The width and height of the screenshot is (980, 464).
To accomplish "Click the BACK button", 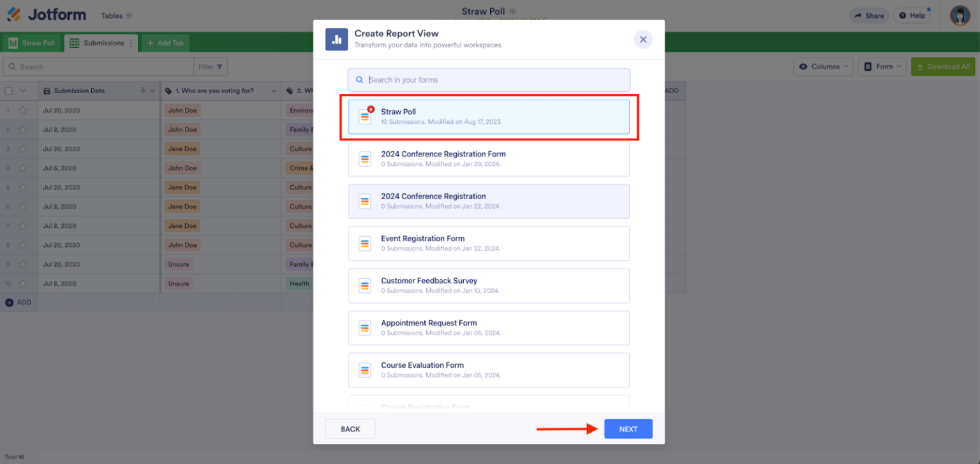I will pyautogui.click(x=350, y=428).
